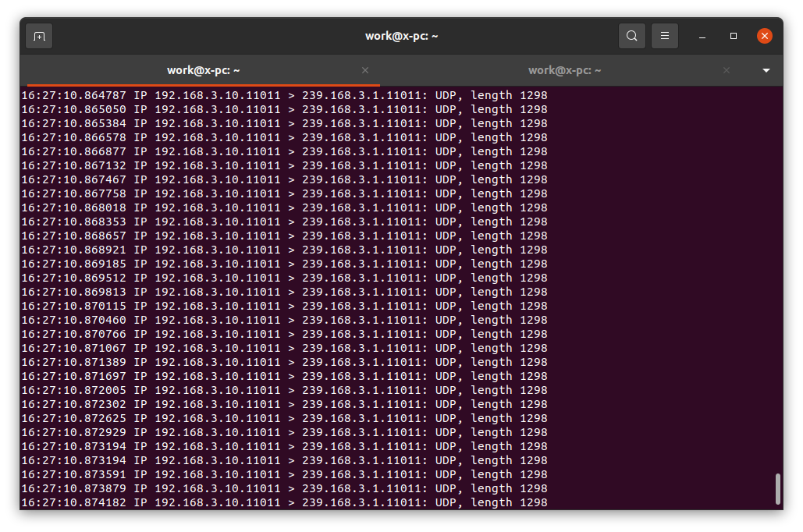Close the active first terminal tab
803x532 pixels.
coord(365,70)
